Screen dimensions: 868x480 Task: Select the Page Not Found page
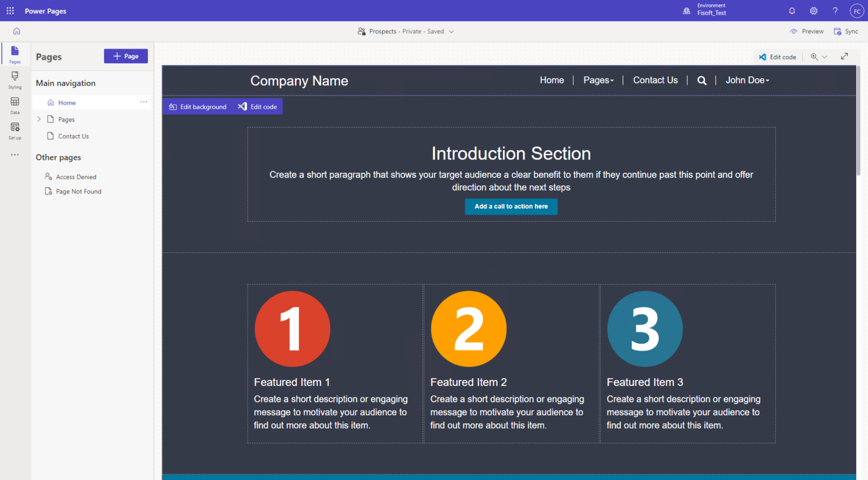pos(79,191)
